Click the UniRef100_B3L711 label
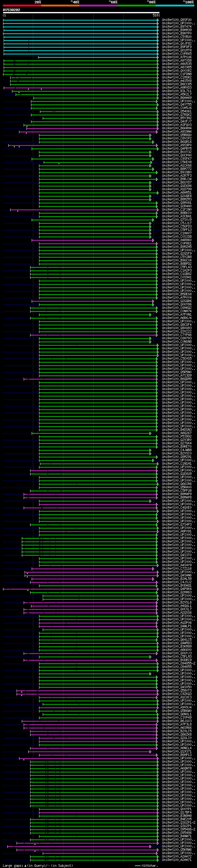 tap(177, 91)
